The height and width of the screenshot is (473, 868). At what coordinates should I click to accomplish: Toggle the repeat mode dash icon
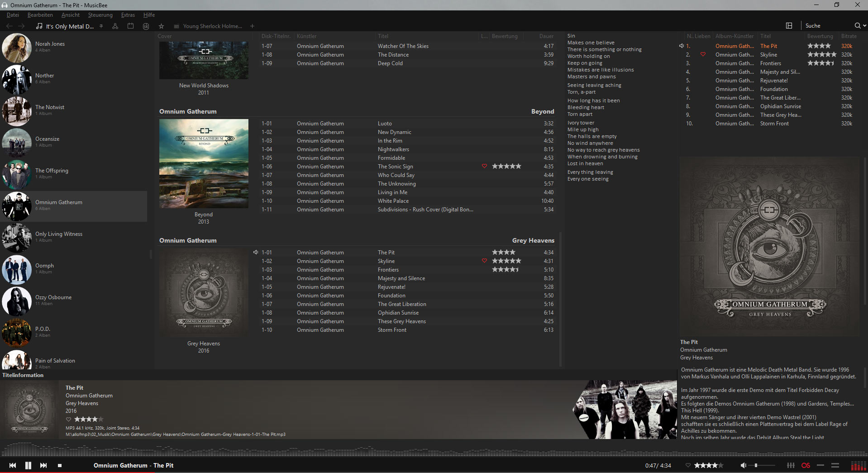[820, 465]
